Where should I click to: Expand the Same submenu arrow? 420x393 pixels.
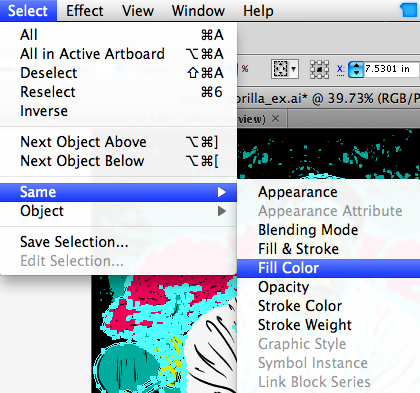click(x=222, y=192)
